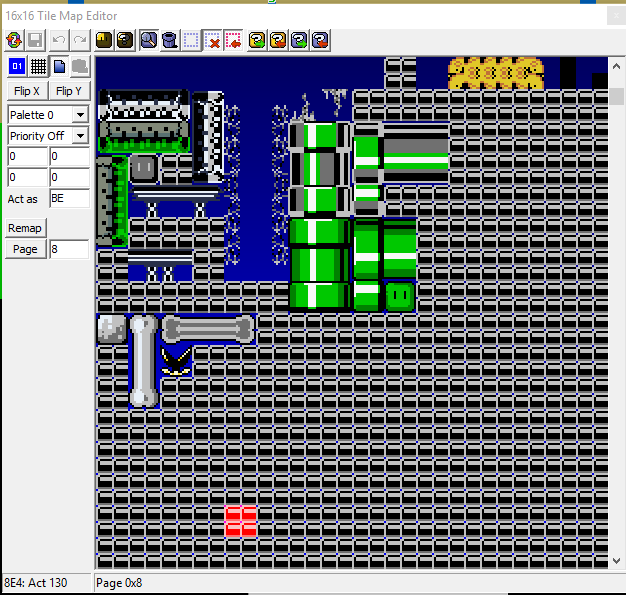The image size is (626, 595).
Task: Click the rainbow reload graphics icon
Action: click(14, 40)
